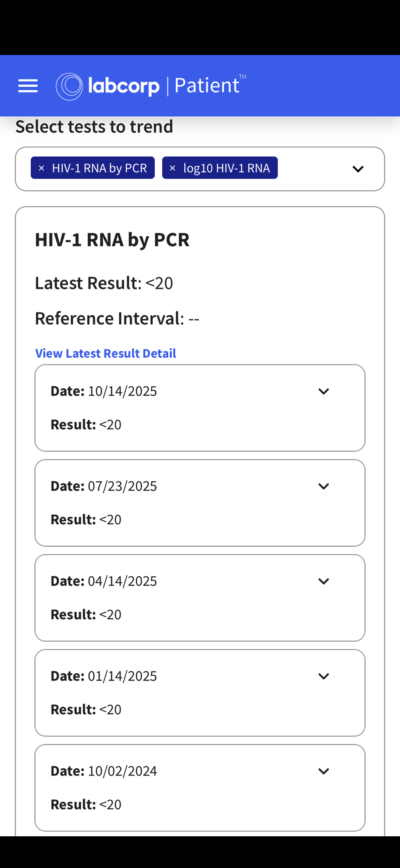Select the log10 HIV-1 RNA chip label

(226, 168)
